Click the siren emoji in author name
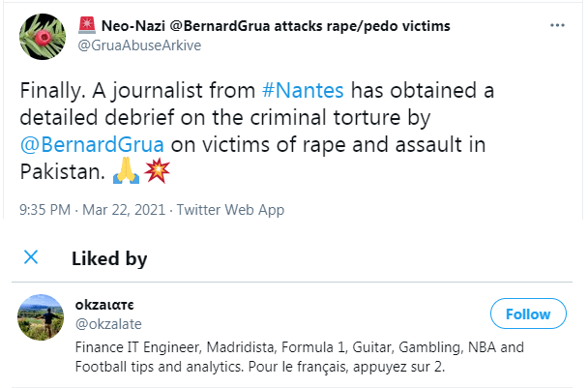Screen dimensions: 588x388 86,26
